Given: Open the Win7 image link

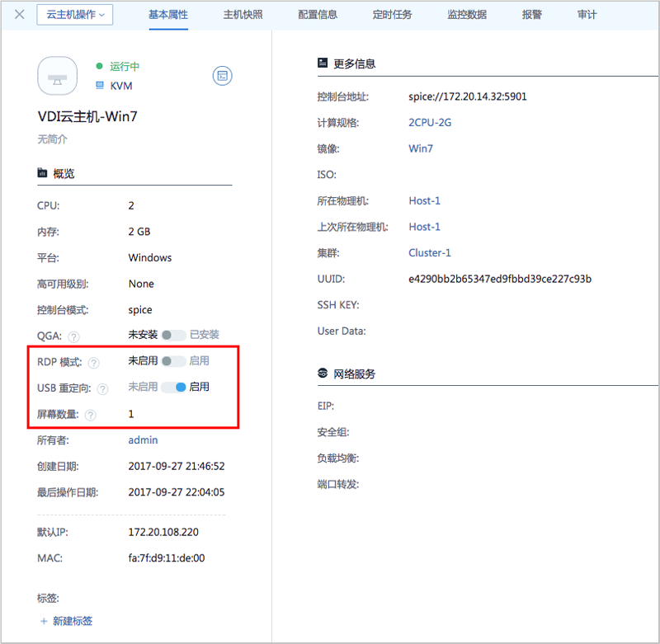Looking at the screenshot, I should coord(421,148).
